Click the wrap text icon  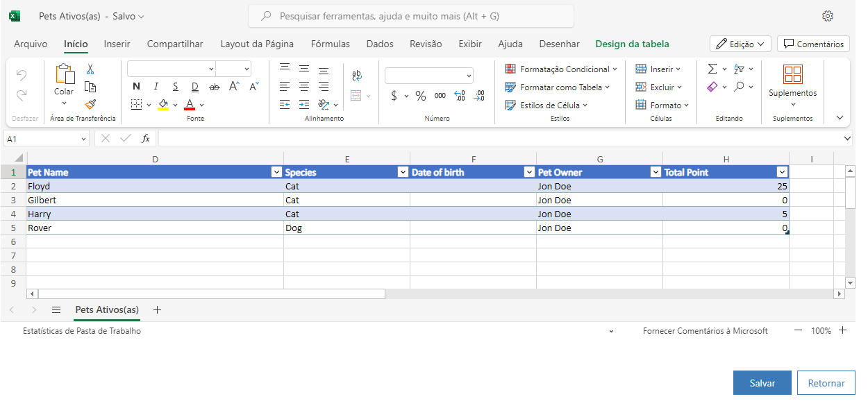[x=357, y=76]
